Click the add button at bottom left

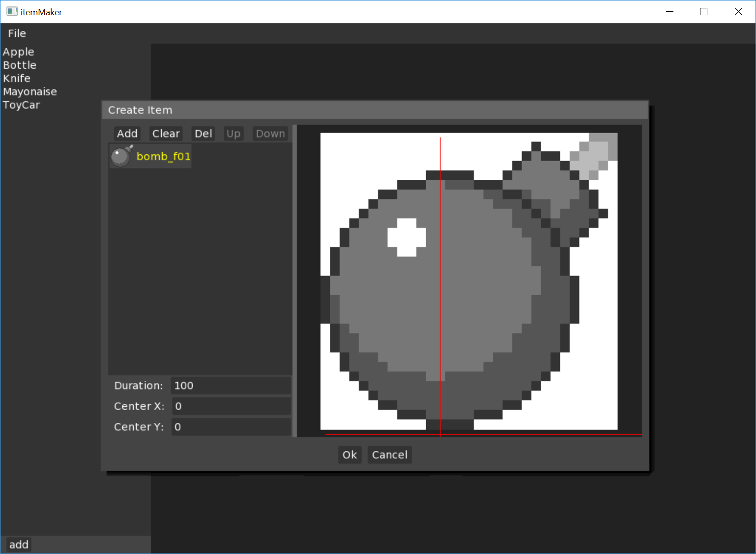click(19, 545)
